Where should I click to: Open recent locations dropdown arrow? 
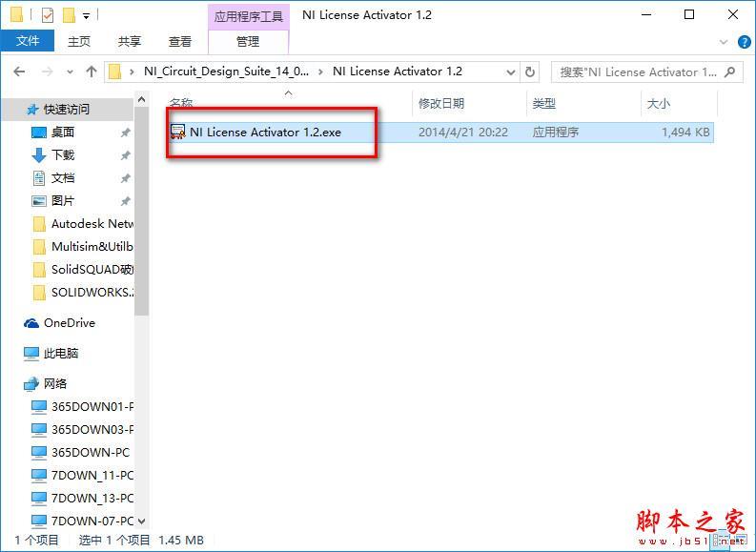[x=70, y=72]
